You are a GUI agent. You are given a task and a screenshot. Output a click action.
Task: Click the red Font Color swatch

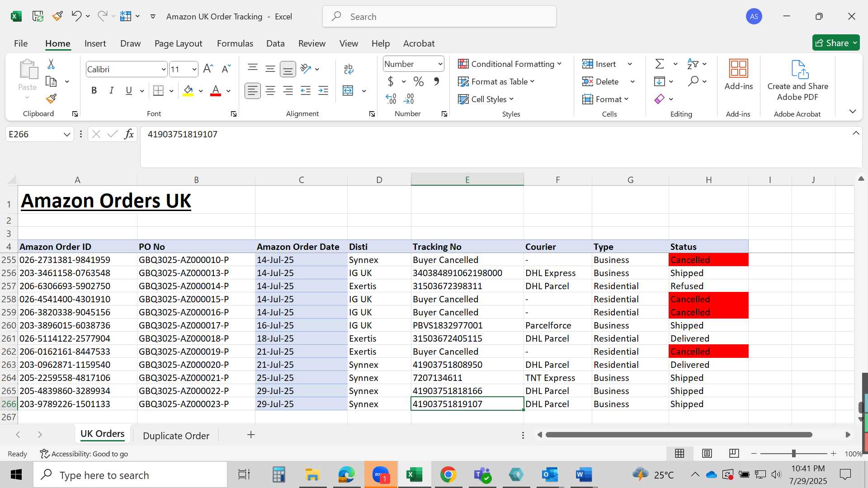216,91
